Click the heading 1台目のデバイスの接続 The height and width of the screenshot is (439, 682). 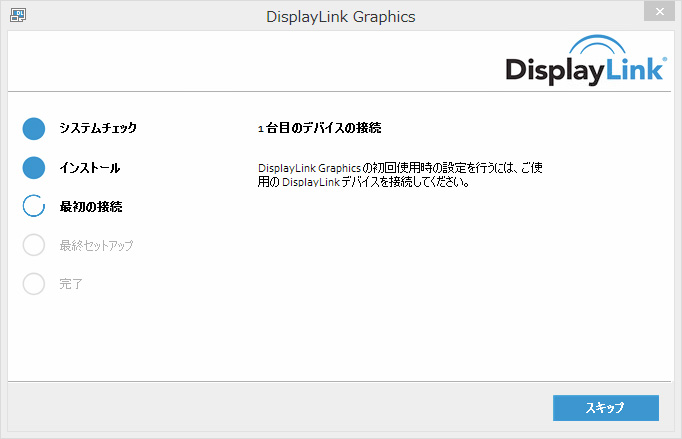click(x=320, y=128)
